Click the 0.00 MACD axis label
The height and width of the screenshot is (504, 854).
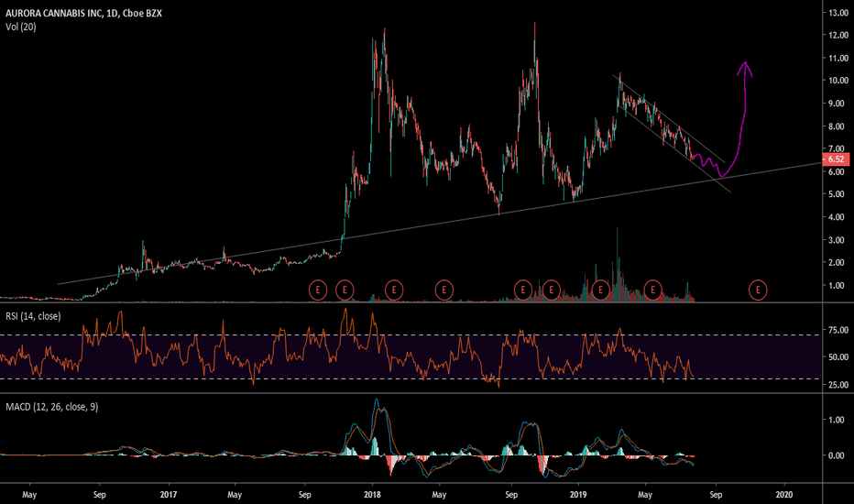pos(836,455)
